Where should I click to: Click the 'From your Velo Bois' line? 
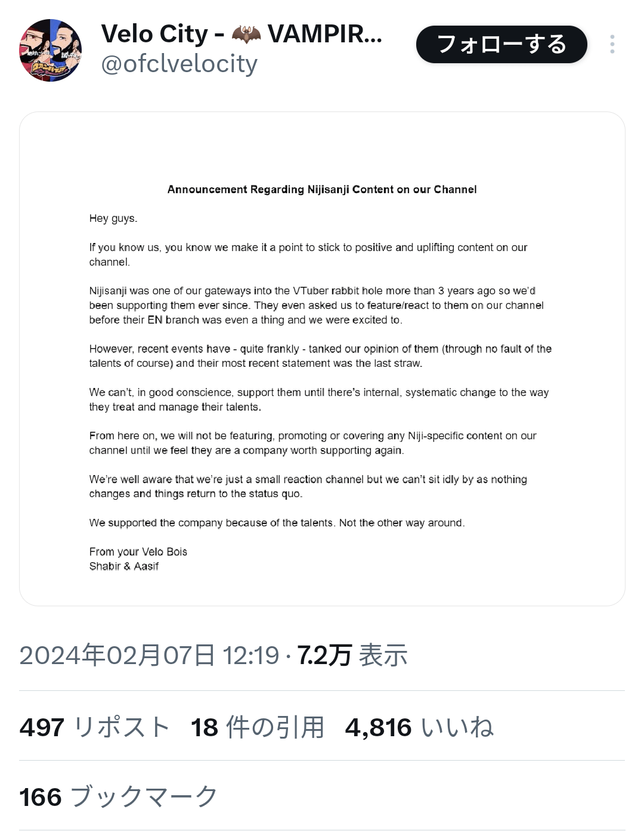click(138, 552)
